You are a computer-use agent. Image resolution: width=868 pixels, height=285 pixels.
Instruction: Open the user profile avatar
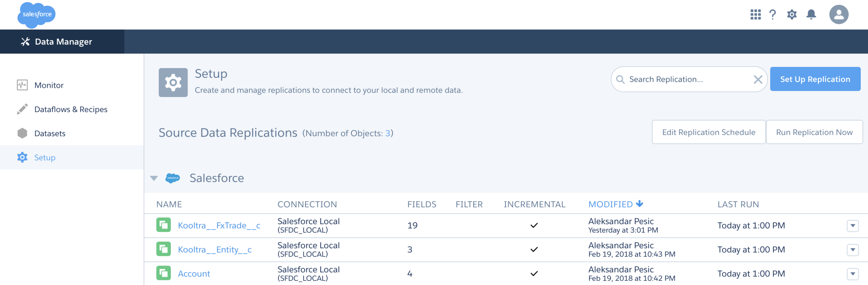point(839,15)
